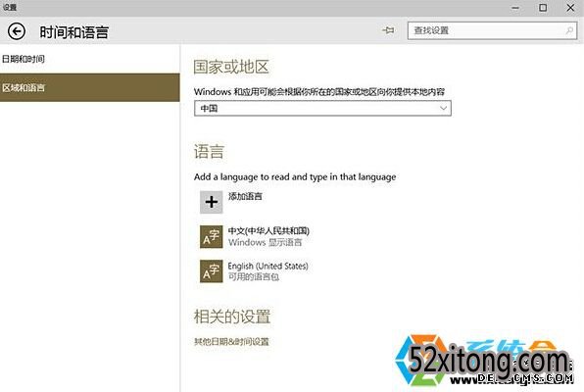The height and width of the screenshot is (392, 584).
Task: Select 中文(中华人民共和国) language entry
Action: (x=268, y=231)
